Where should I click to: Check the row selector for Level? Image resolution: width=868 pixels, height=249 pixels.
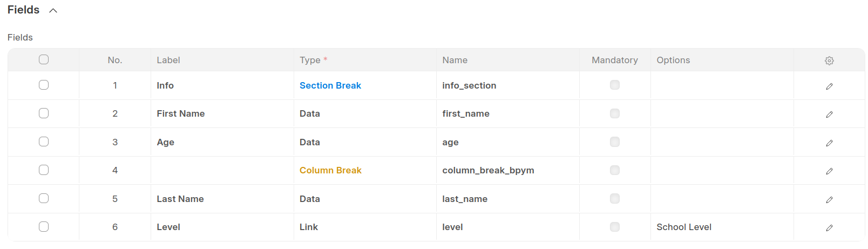pyautogui.click(x=44, y=227)
